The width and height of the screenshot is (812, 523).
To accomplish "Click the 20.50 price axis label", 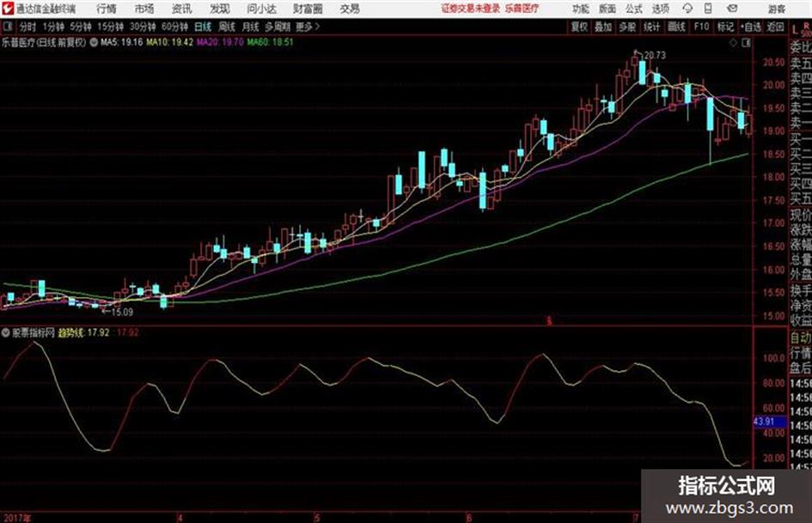I will (773, 63).
